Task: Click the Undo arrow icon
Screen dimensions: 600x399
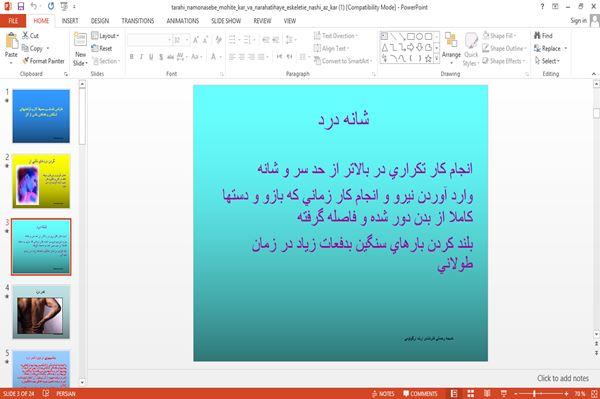Action: pos(34,6)
